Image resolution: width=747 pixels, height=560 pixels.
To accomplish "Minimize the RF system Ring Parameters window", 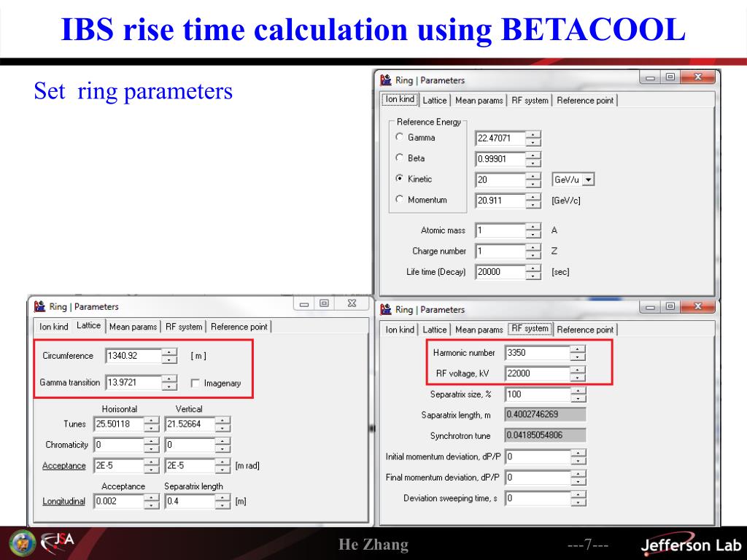I will (x=650, y=307).
